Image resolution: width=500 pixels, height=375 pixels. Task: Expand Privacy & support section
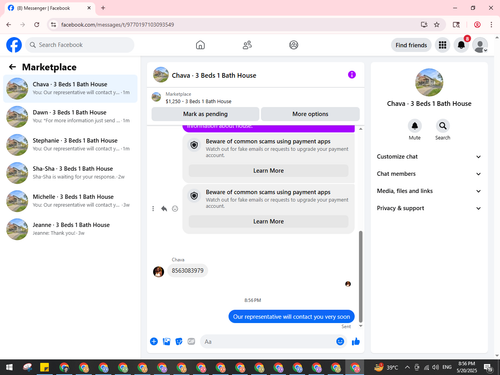pyautogui.click(x=429, y=208)
